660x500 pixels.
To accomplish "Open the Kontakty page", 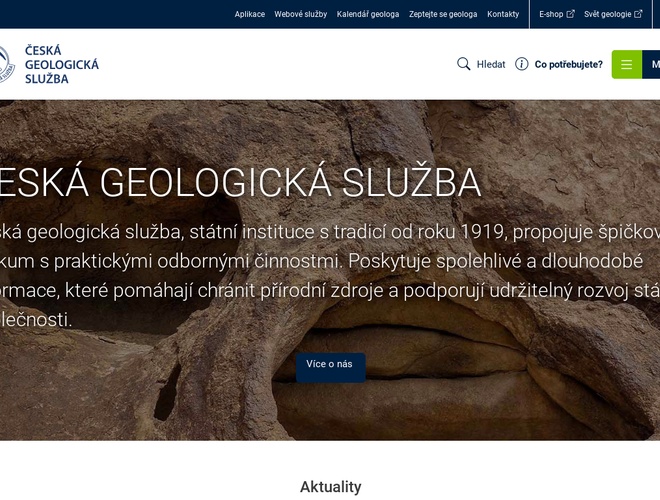I will [503, 14].
